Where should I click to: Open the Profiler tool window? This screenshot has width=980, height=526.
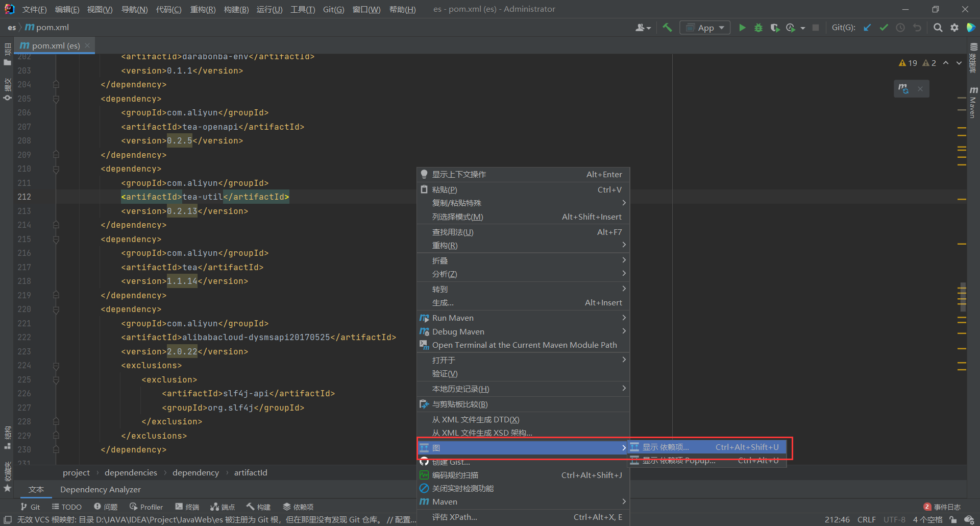[x=146, y=507]
